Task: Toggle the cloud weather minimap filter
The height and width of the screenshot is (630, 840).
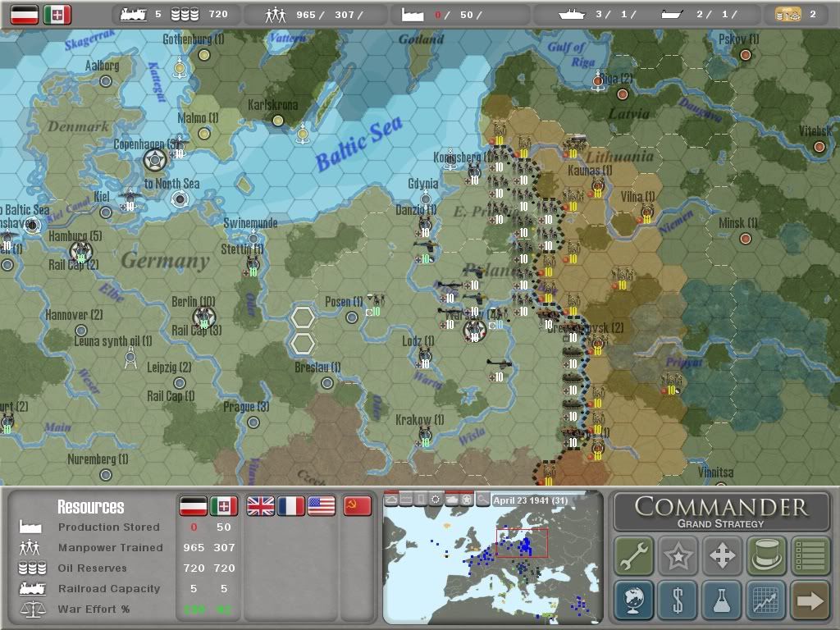Action: pos(391,500)
